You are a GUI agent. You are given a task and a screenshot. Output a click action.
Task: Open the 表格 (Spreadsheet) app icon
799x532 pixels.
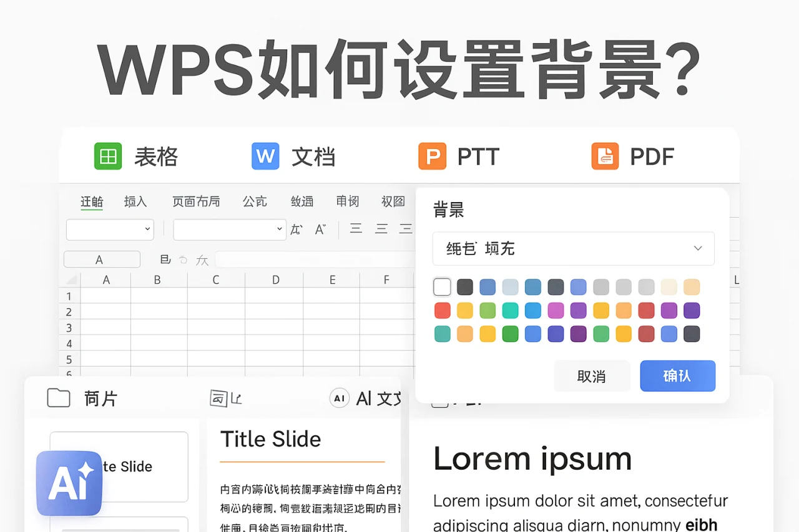pyautogui.click(x=107, y=157)
